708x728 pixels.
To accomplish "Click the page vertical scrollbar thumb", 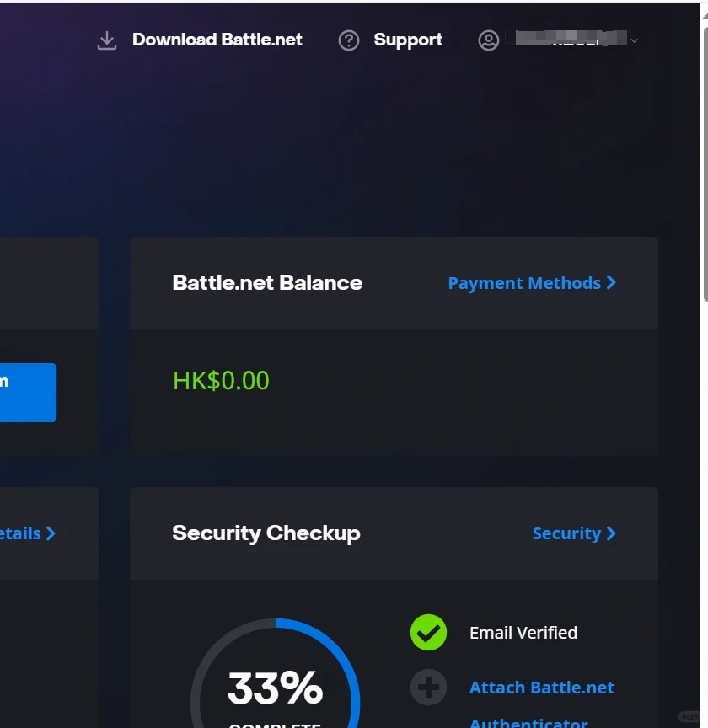I will tap(705, 165).
